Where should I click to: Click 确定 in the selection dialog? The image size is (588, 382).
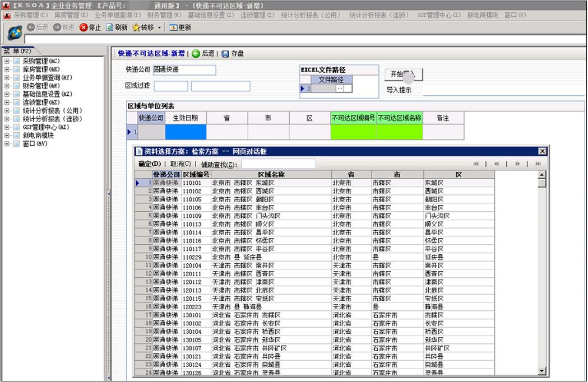point(149,164)
